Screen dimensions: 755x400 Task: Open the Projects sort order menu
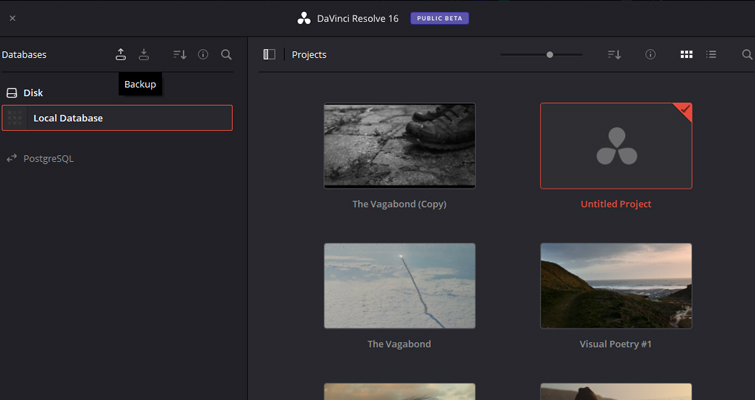tap(614, 55)
